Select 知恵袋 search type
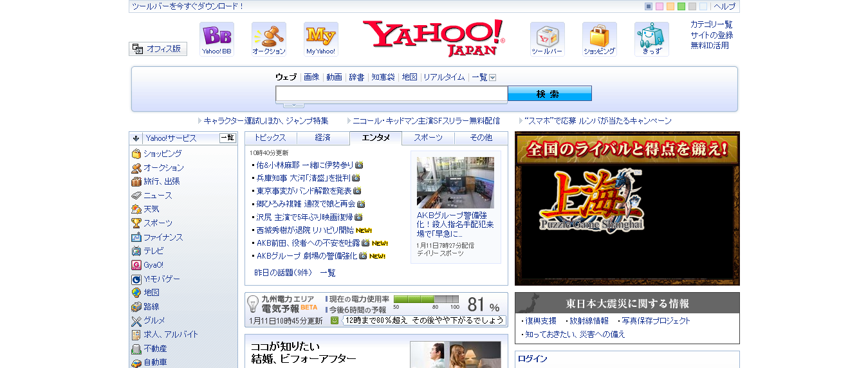This screenshot has height=368, width=868. 383,77
